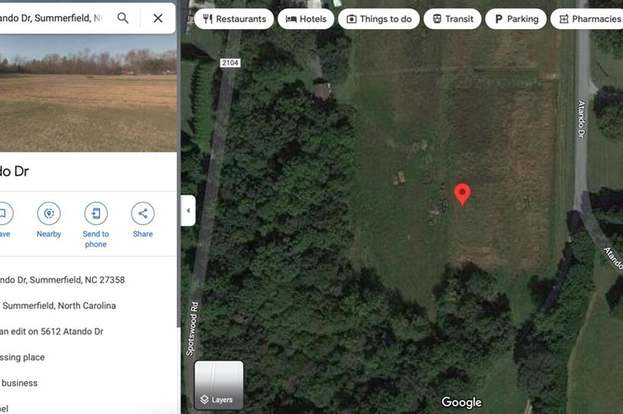This screenshot has width=623, height=414.
Task: Select the Pharmacies filter chip
Action: (x=587, y=19)
